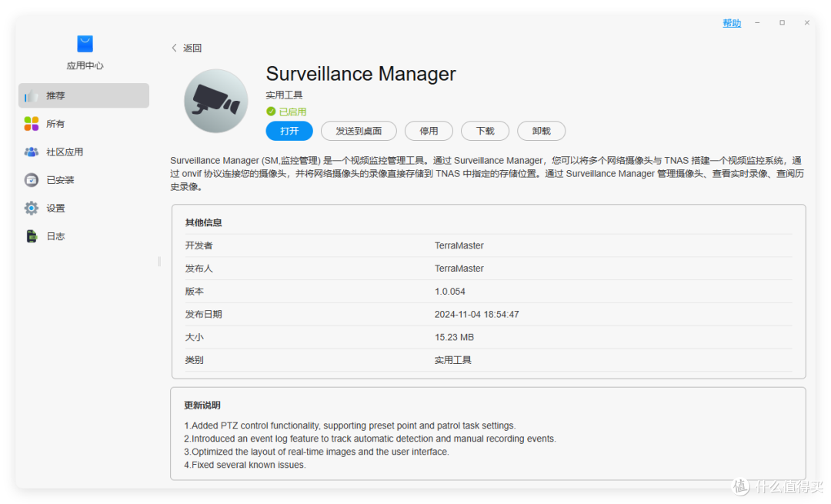
Task: Go to 社区应用 section
Action: 84,152
